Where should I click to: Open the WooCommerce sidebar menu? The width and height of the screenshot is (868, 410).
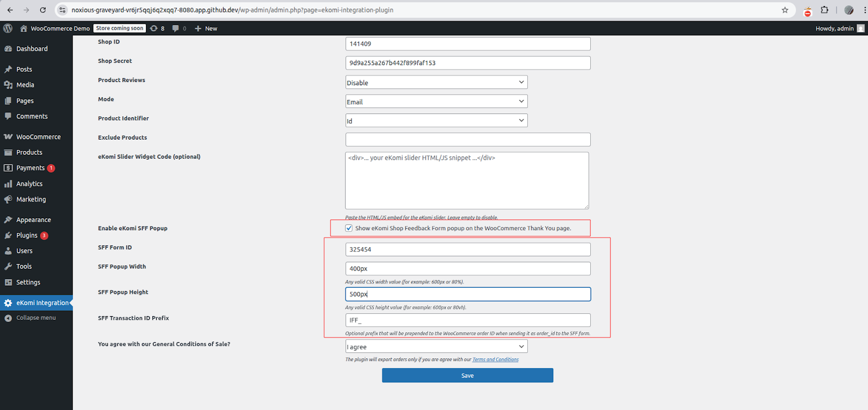[x=38, y=137]
